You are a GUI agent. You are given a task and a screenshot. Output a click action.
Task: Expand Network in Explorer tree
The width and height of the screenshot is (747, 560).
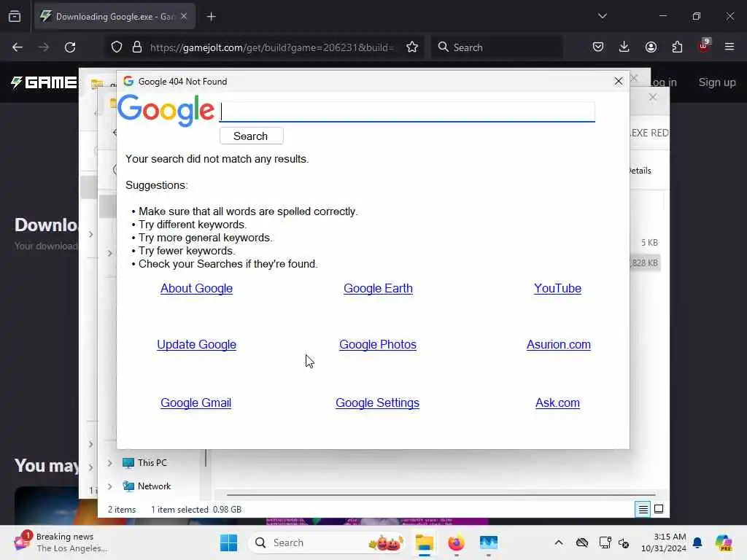pyautogui.click(x=109, y=486)
